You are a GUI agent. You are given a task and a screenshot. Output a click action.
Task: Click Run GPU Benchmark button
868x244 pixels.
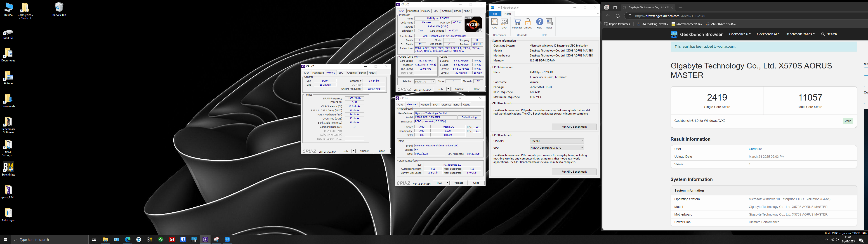[x=574, y=172]
